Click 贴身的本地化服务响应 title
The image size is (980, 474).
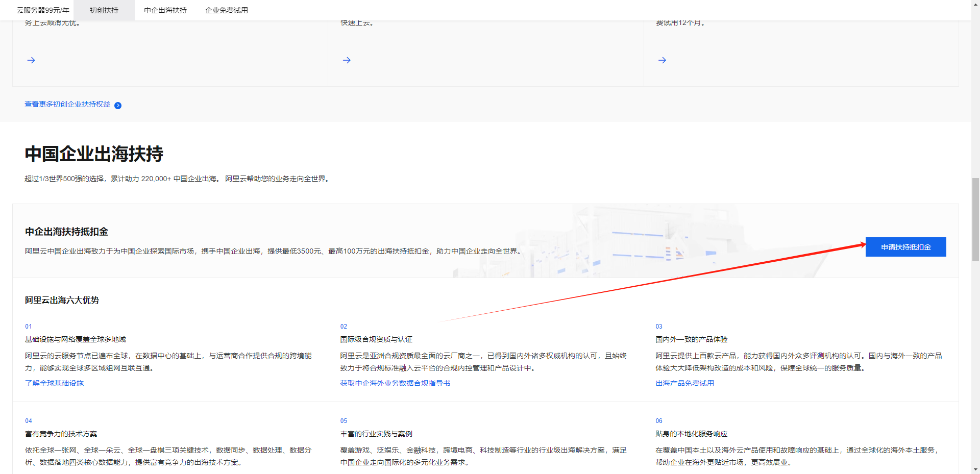click(x=692, y=434)
